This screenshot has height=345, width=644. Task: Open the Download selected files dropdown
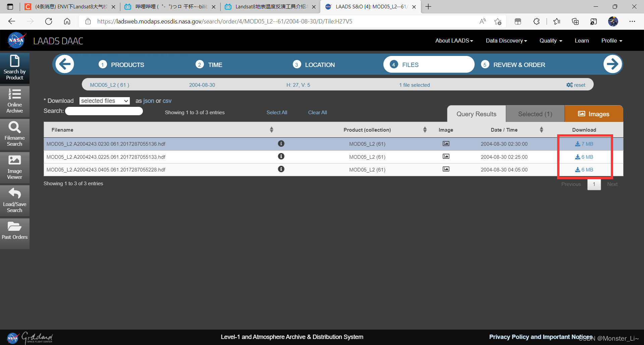click(x=105, y=101)
